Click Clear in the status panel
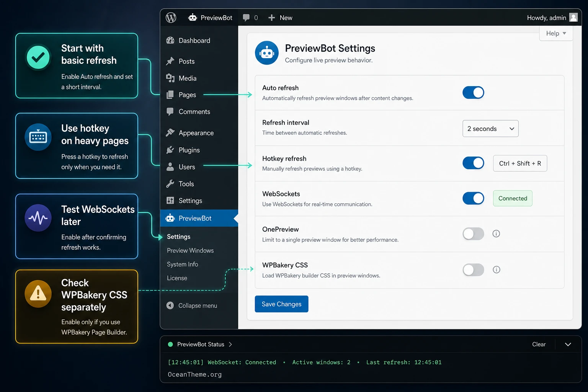This screenshot has width=588, height=392. click(x=539, y=344)
